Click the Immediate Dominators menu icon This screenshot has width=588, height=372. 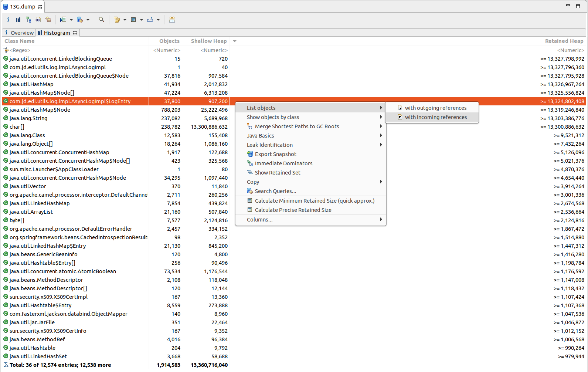pyautogui.click(x=250, y=163)
